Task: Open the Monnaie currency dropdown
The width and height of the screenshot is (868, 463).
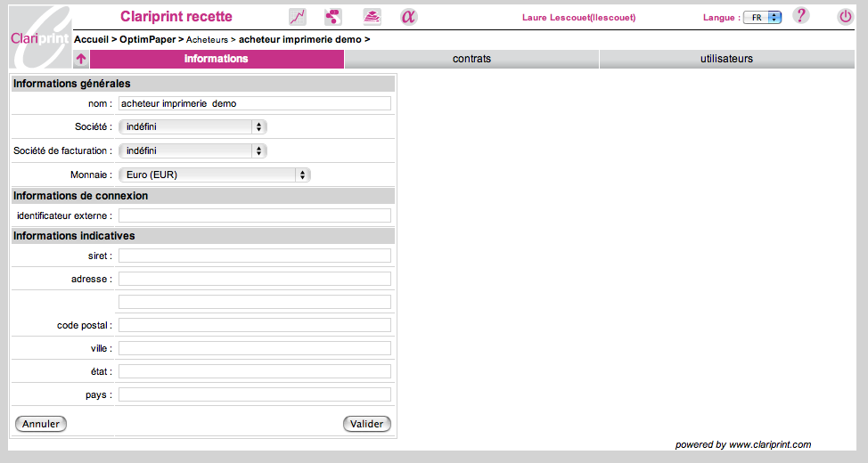Action: (214, 175)
